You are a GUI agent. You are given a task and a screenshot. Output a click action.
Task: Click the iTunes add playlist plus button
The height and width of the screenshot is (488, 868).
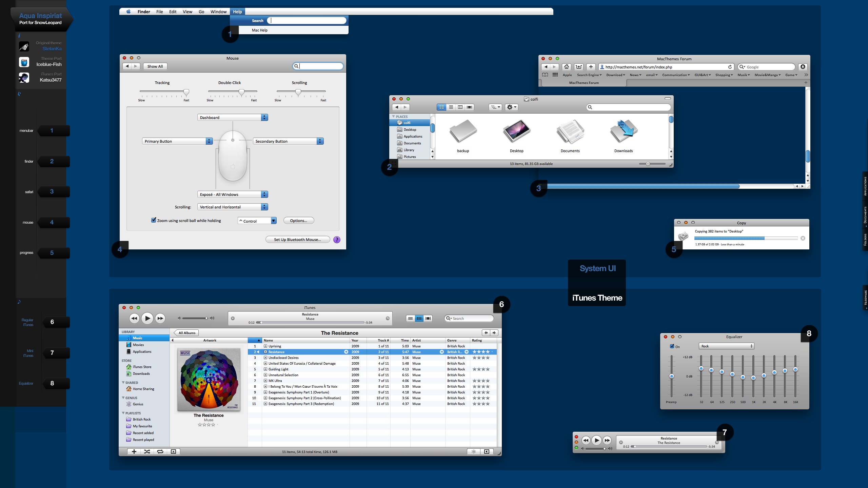(134, 451)
